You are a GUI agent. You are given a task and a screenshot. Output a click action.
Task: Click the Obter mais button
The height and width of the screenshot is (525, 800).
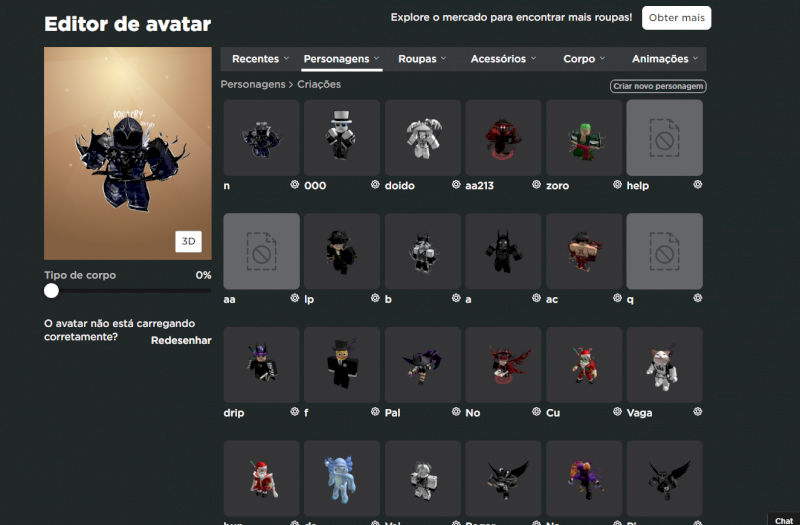pyautogui.click(x=677, y=18)
